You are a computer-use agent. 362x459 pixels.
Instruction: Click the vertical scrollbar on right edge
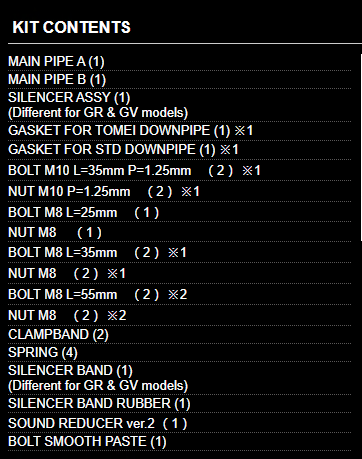(361, 147)
